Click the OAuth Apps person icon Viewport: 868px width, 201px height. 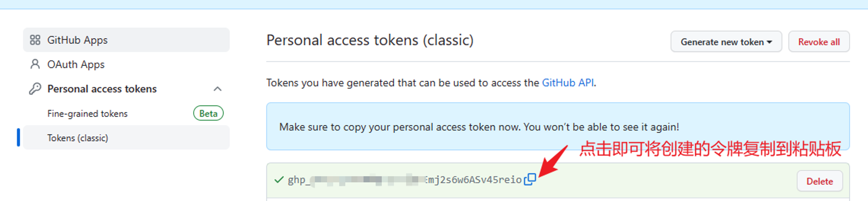[x=35, y=64]
